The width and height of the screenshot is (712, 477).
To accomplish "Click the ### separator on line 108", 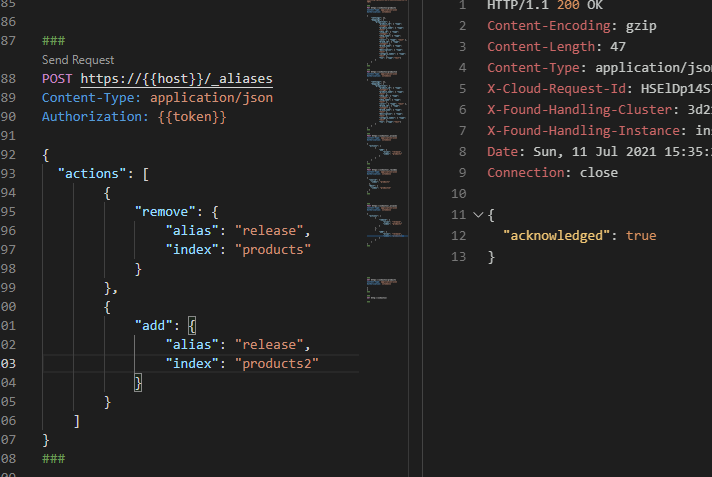I will [54, 459].
